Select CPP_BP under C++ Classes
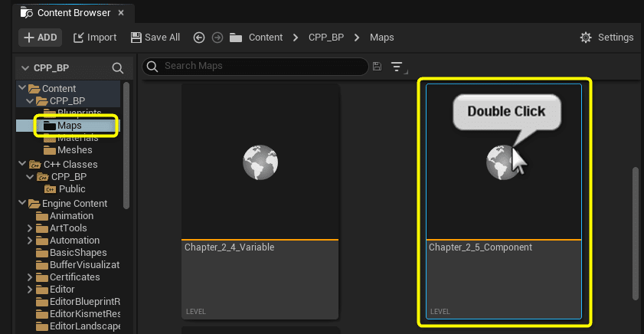The width and height of the screenshot is (644, 334). coord(61,177)
